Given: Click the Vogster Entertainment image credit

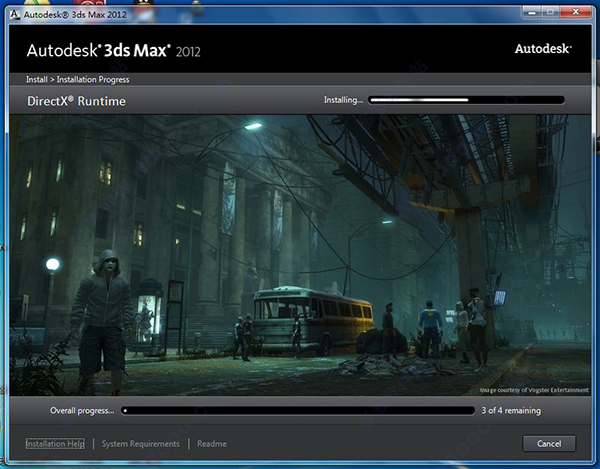Looking at the screenshot, I should tap(534, 390).
